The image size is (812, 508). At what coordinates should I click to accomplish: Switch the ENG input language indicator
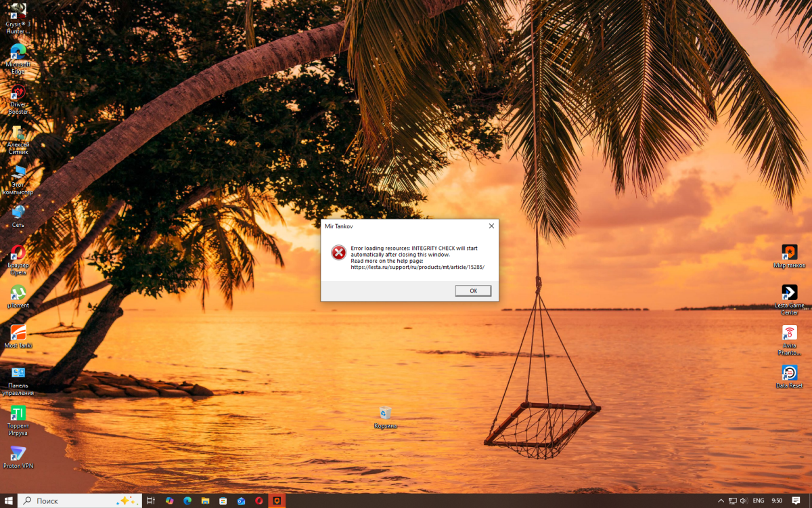[x=759, y=501]
